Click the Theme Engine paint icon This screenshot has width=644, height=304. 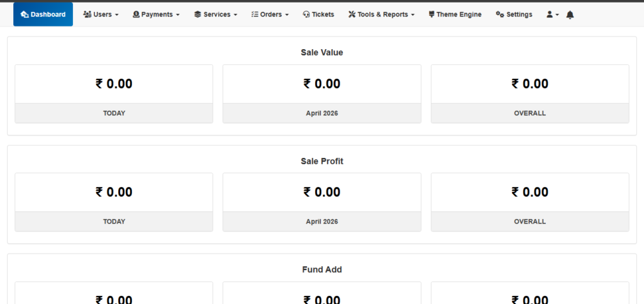tap(431, 14)
